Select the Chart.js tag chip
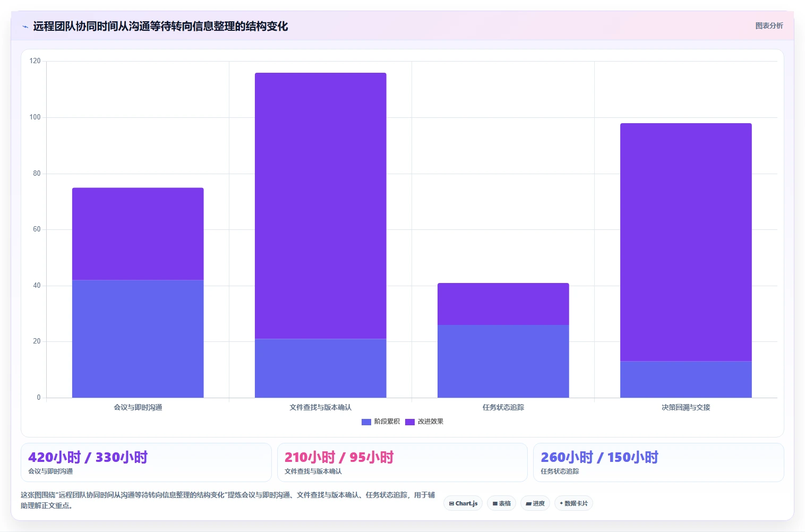 463,503
